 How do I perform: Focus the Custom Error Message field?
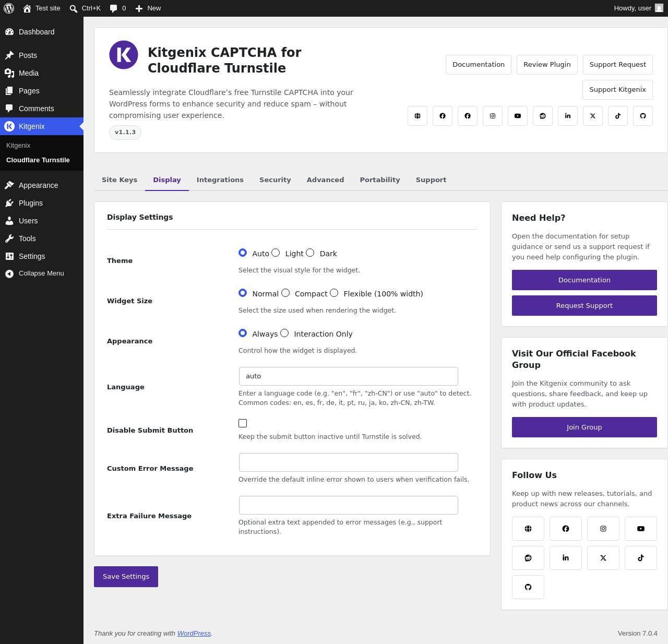[349, 462]
